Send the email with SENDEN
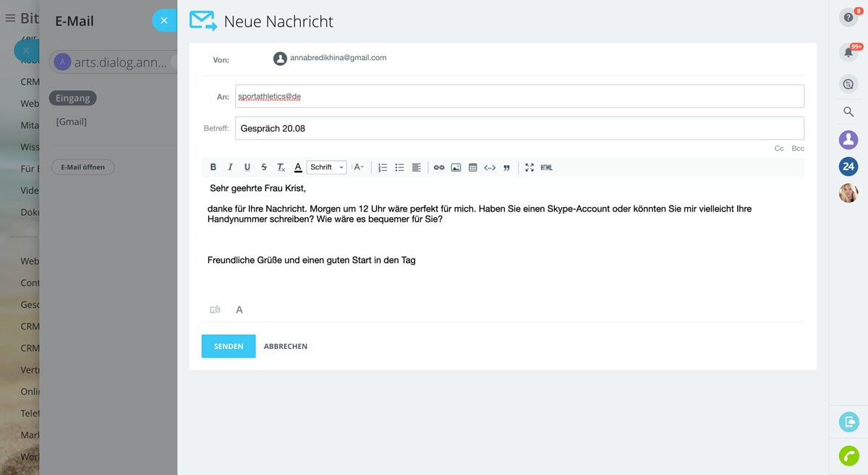The height and width of the screenshot is (475, 868). [x=229, y=346]
